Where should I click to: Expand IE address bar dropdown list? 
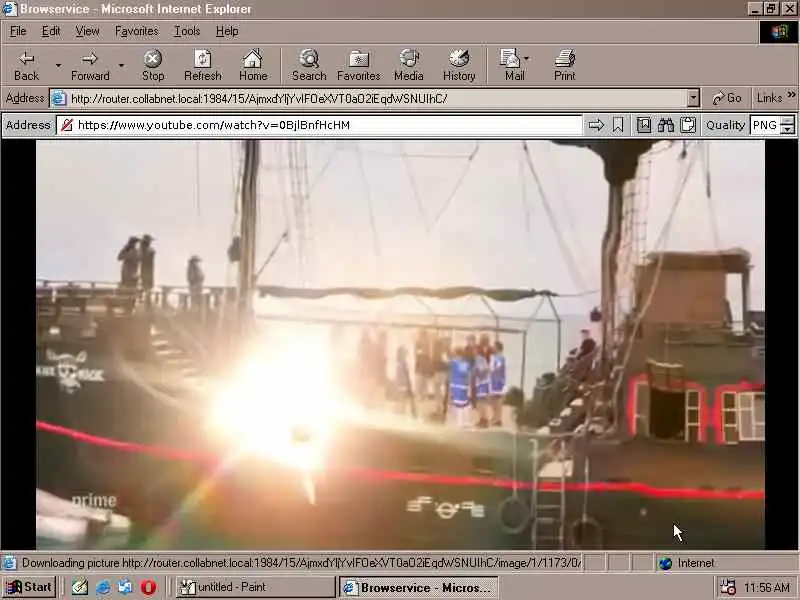pyautogui.click(x=693, y=98)
